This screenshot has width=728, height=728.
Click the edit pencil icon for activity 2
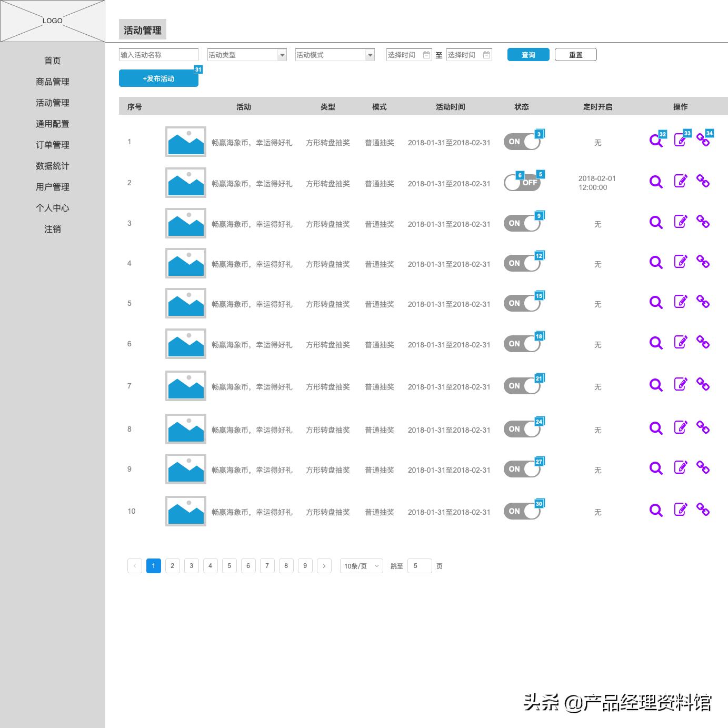(680, 182)
